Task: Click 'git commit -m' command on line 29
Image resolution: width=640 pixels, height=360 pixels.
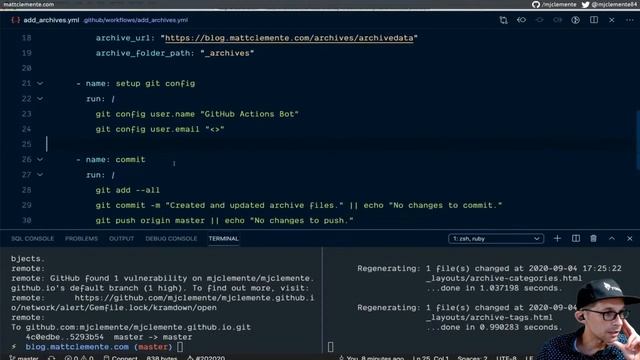Action: click(x=128, y=205)
